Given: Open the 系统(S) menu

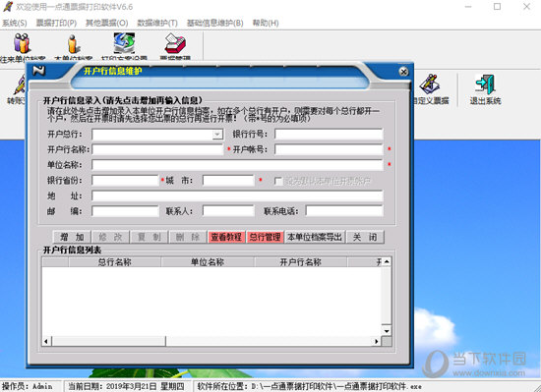Looking at the screenshot, I should 14,23.
